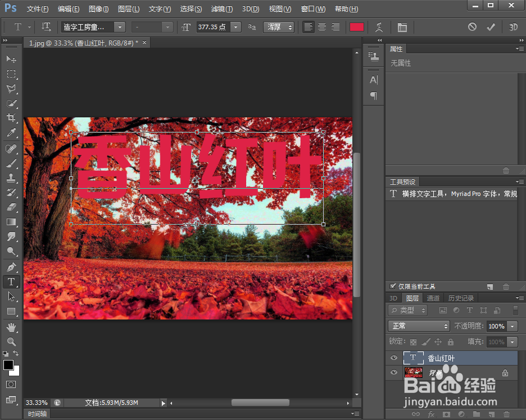This screenshot has height=420, width=526.
Task: Select the Horizontal Type tool
Action: [11, 282]
